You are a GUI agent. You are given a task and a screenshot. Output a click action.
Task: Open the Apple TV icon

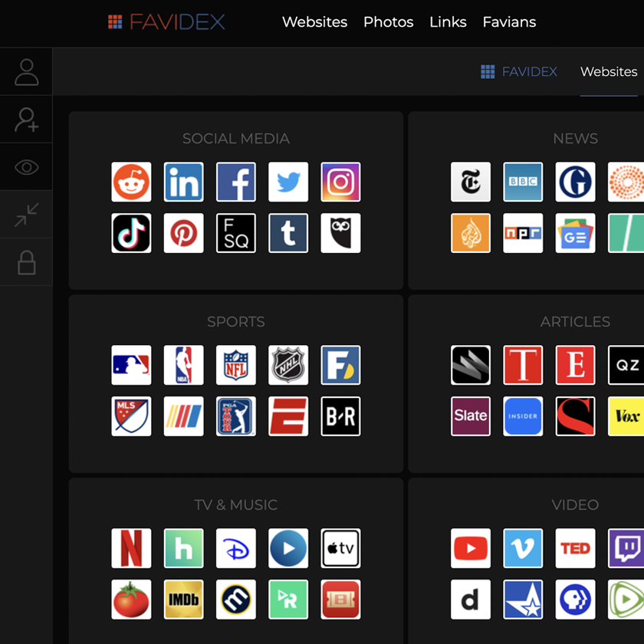click(340, 548)
